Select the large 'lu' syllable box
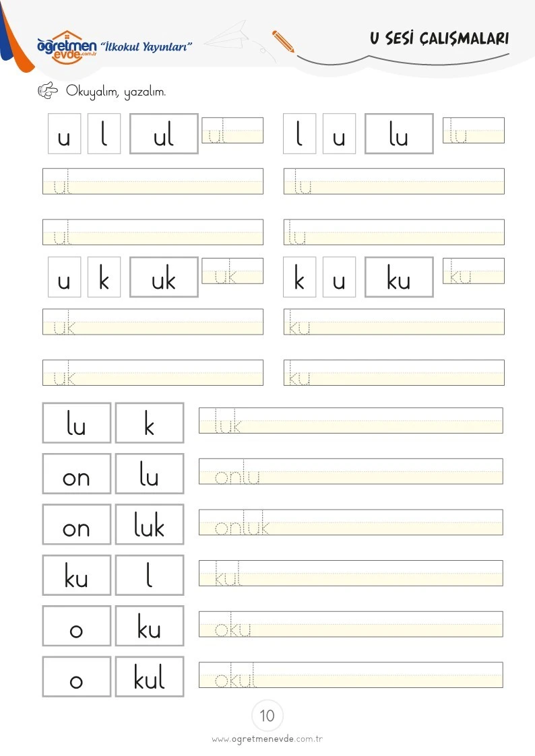535x756 pixels. coord(399,133)
